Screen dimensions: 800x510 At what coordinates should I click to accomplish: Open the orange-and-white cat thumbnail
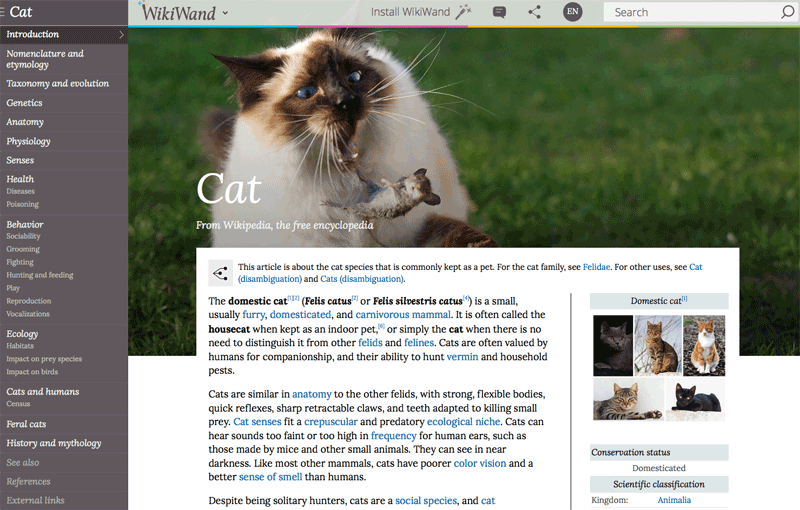(x=704, y=345)
